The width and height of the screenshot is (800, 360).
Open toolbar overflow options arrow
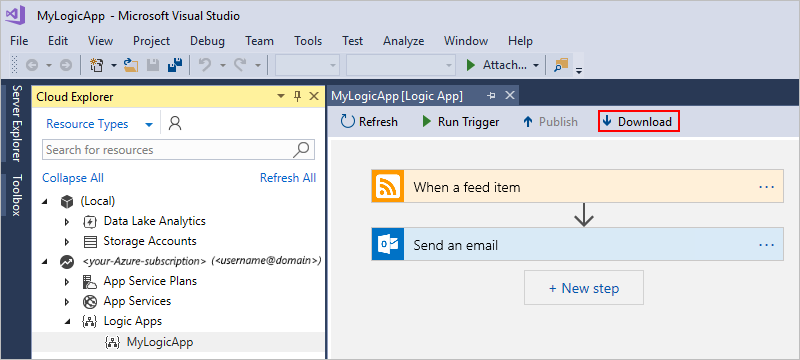click(579, 70)
